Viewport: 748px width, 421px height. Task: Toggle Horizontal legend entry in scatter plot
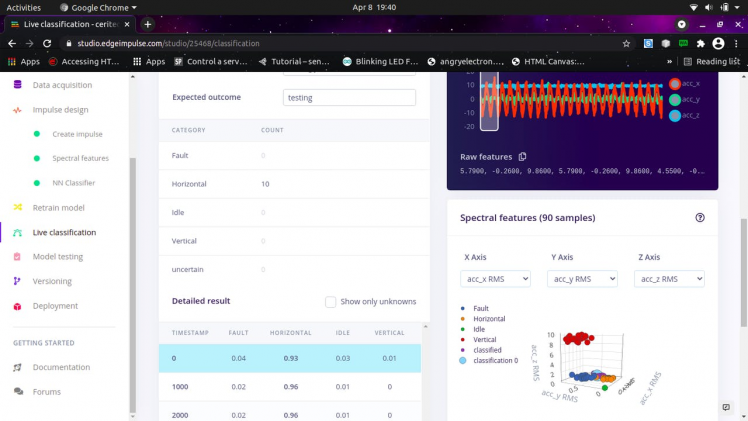pos(482,319)
